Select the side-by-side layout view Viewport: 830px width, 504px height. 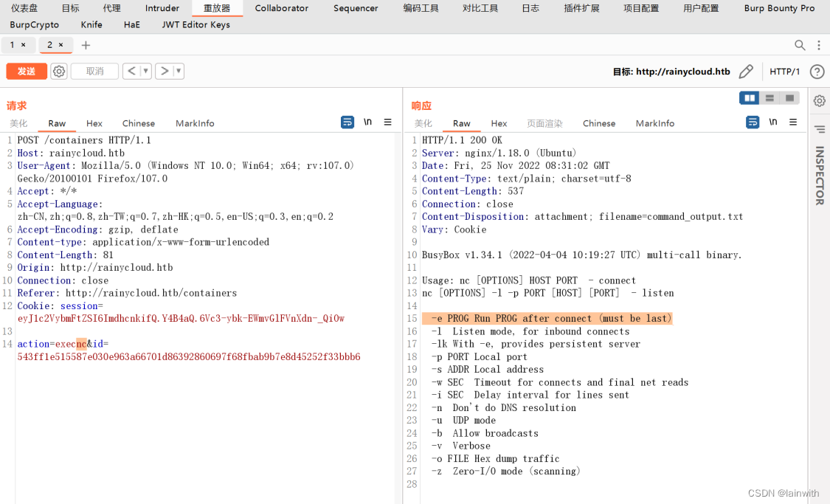tap(750, 98)
